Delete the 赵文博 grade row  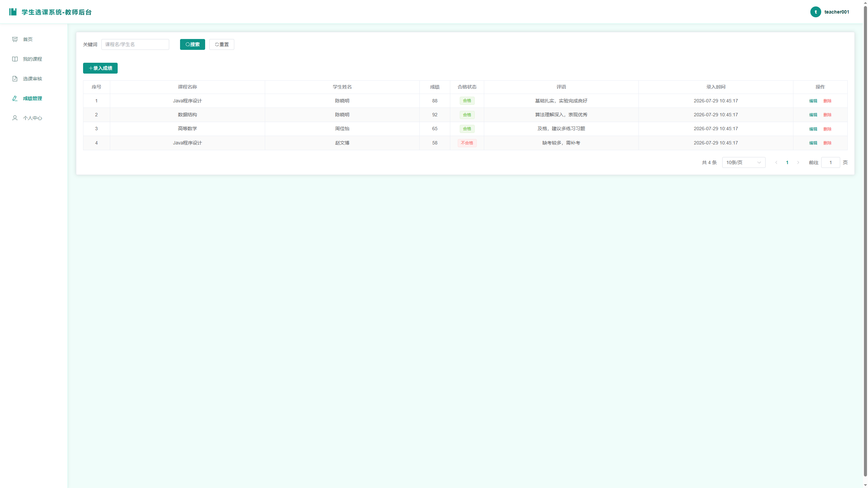(x=827, y=143)
